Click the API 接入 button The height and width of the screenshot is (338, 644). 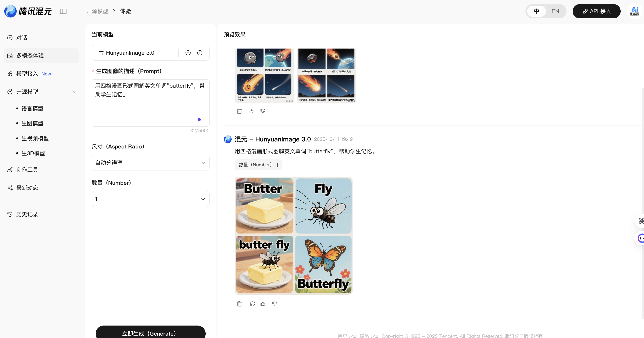pos(596,11)
